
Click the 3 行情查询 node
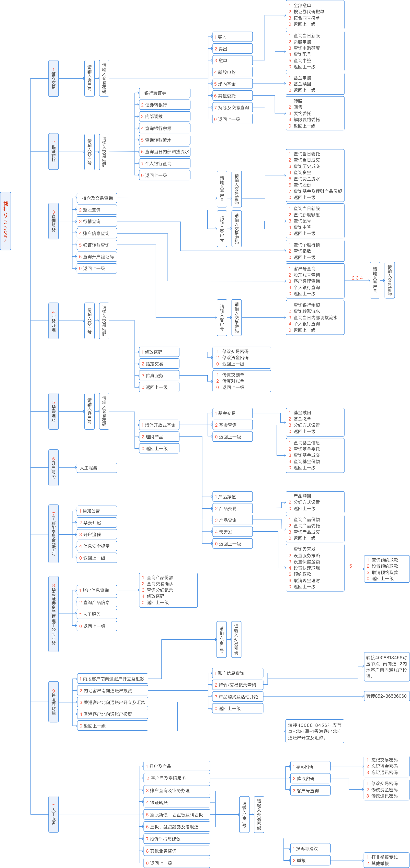click(x=97, y=221)
